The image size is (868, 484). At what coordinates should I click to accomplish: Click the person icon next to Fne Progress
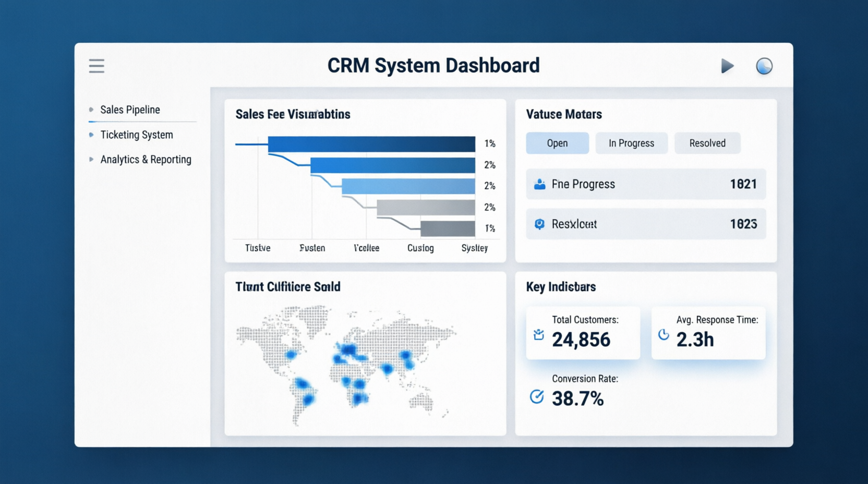pyautogui.click(x=540, y=184)
